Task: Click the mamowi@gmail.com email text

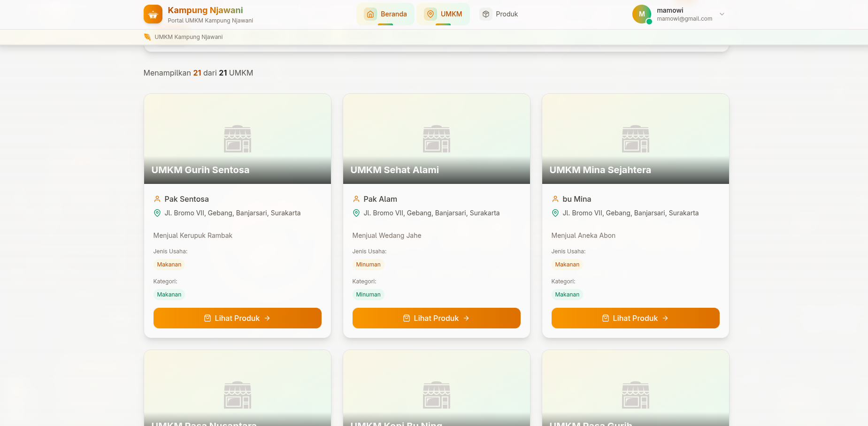Action: point(684,19)
